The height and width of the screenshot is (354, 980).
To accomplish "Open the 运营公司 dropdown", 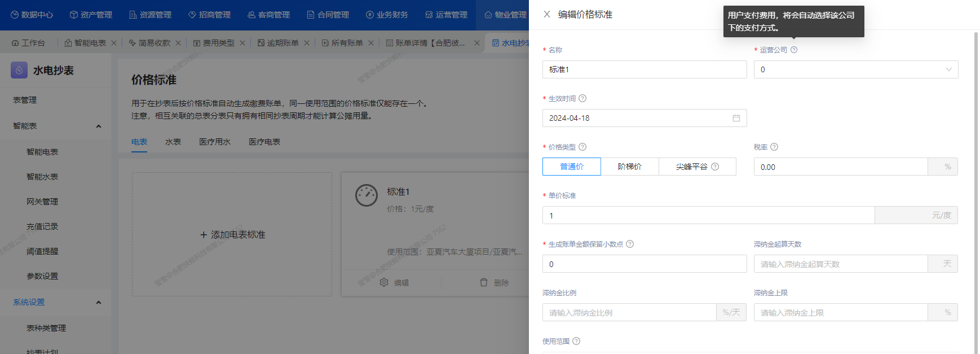I will point(856,69).
